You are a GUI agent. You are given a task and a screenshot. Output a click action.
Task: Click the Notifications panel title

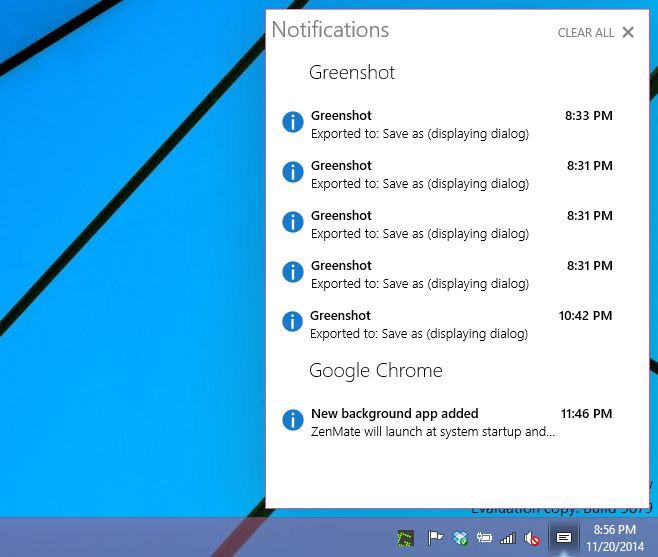coord(330,30)
